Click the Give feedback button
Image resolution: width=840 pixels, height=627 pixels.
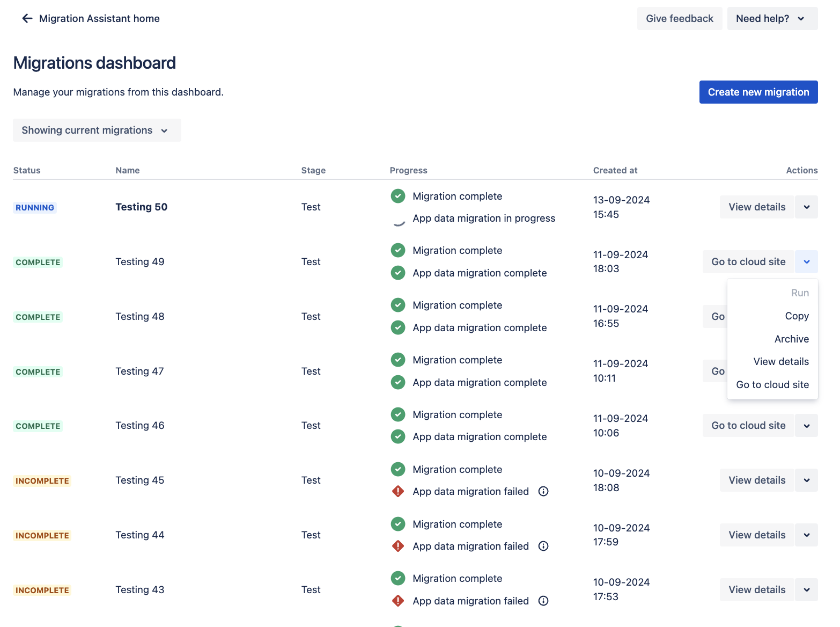[679, 19]
